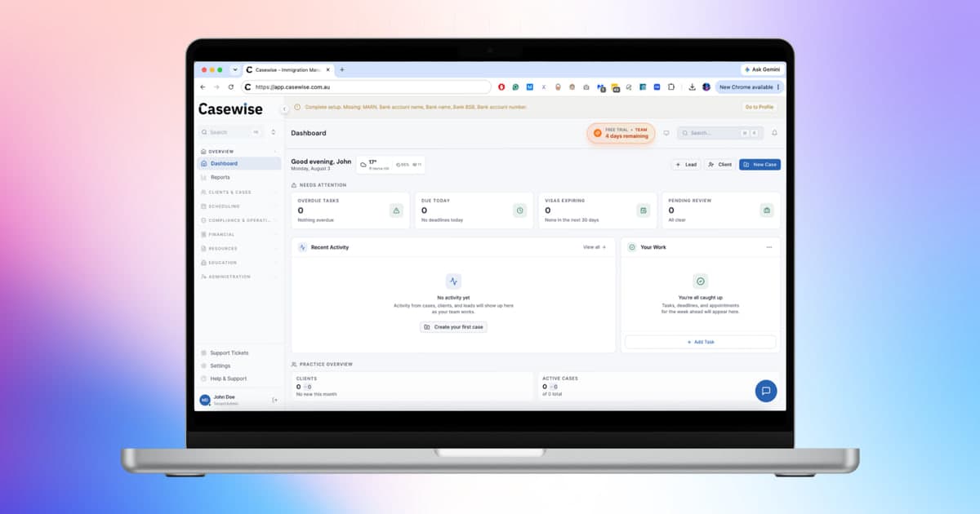
Task: Click the Recent Activity pulse icon
Action: (302, 247)
